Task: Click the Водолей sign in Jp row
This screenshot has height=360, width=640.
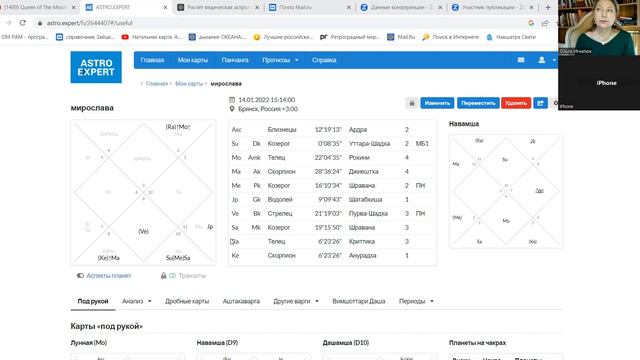Action: [280, 200]
